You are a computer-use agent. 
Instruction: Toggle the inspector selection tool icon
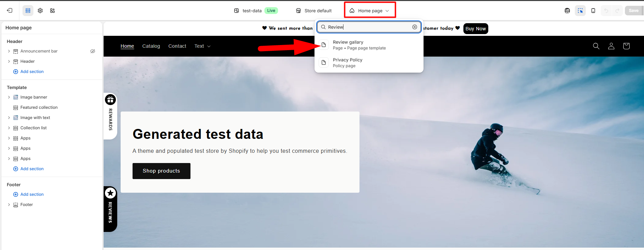coord(580,11)
